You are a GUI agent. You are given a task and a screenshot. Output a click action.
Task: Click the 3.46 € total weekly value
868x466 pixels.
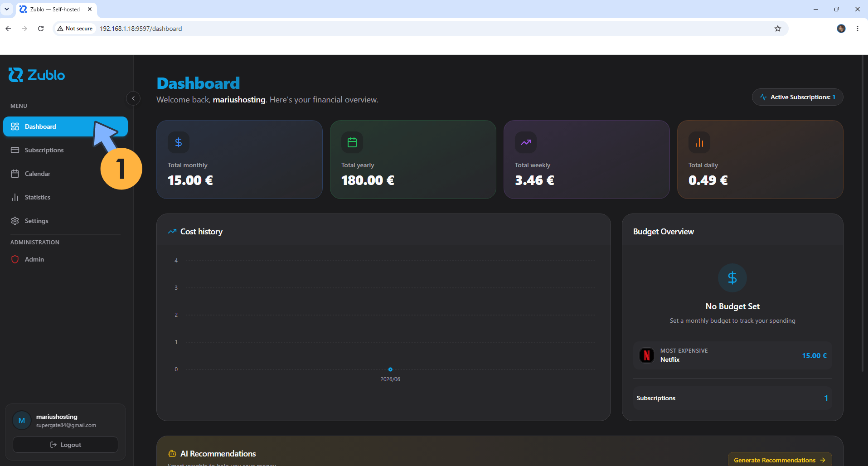pos(534,180)
